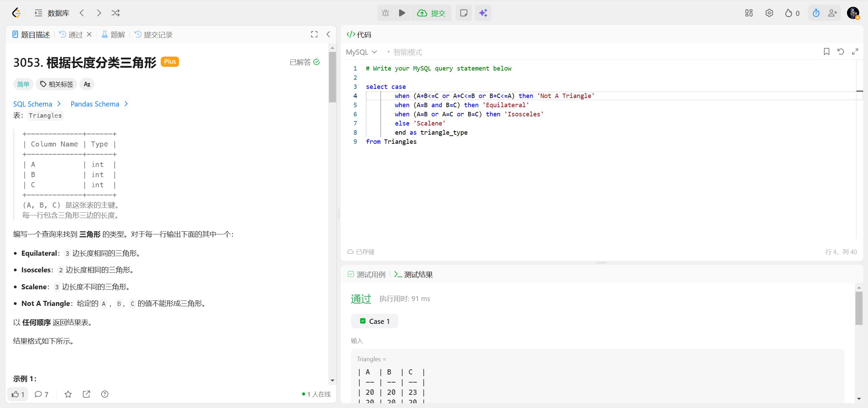
Task: Open the 提交记录 tab
Action: [154, 35]
